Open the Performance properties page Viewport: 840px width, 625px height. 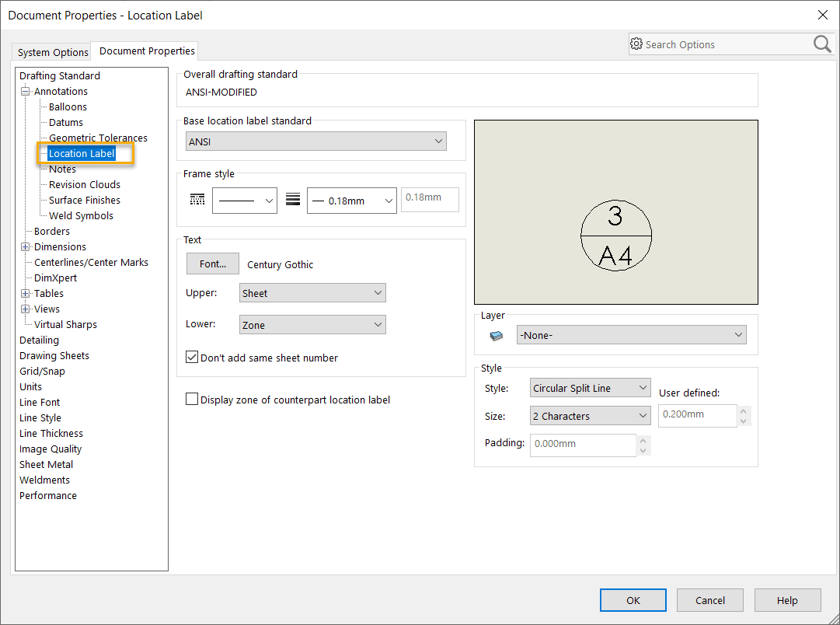pyautogui.click(x=47, y=495)
